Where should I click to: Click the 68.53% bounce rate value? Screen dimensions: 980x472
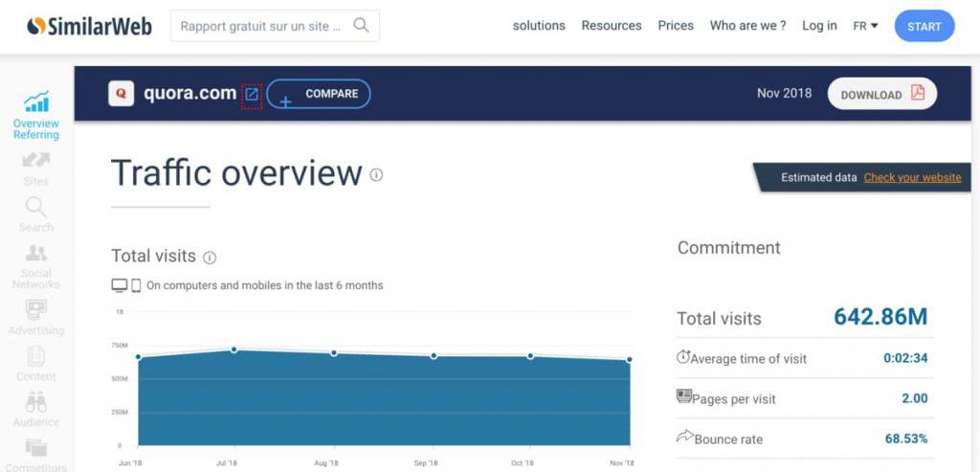[x=906, y=438]
